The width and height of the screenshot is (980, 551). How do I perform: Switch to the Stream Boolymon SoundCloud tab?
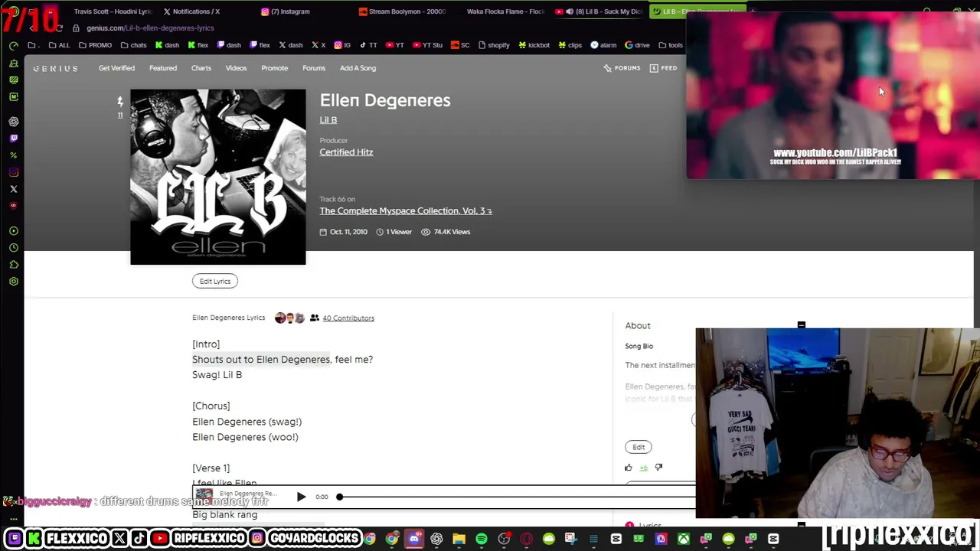click(402, 11)
